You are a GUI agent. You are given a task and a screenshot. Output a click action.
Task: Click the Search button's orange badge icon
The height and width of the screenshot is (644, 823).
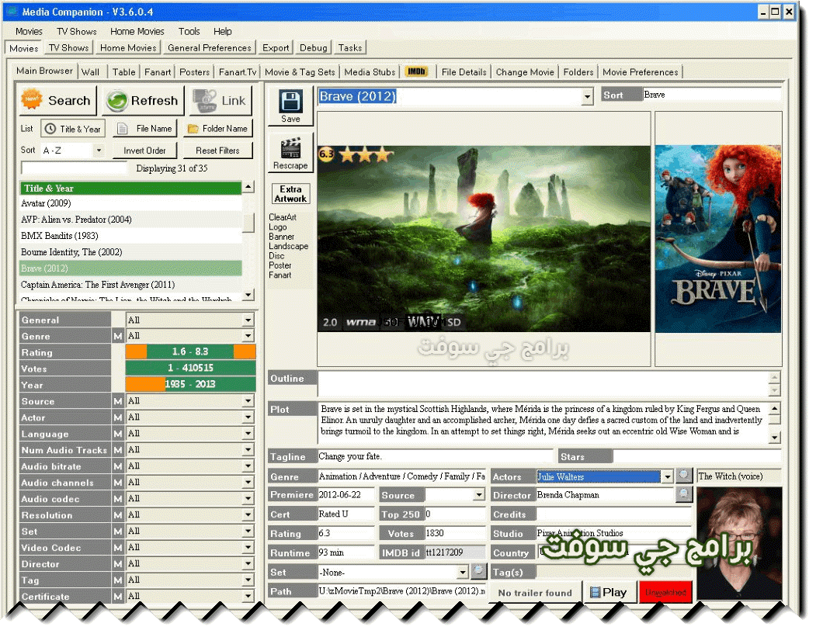32,99
